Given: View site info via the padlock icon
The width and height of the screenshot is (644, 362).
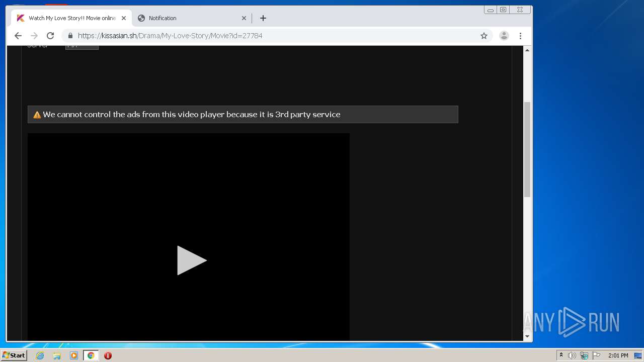Looking at the screenshot, I should pyautogui.click(x=70, y=36).
